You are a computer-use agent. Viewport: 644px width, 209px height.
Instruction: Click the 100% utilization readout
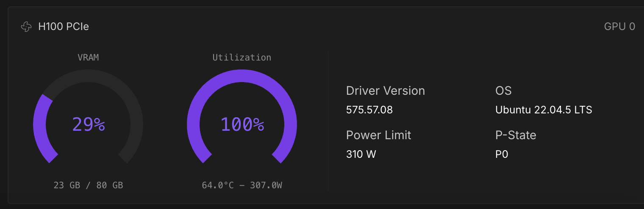click(x=242, y=124)
